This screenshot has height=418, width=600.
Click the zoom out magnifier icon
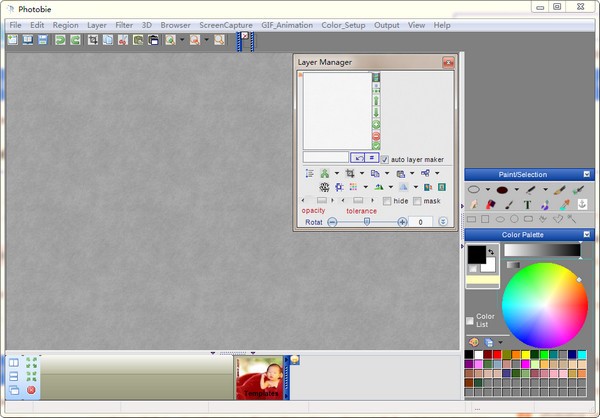click(195, 39)
